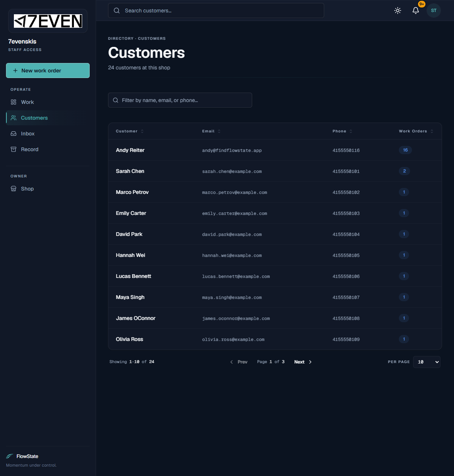Select the David Park row name
This screenshot has width=454, height=476.
129,234
